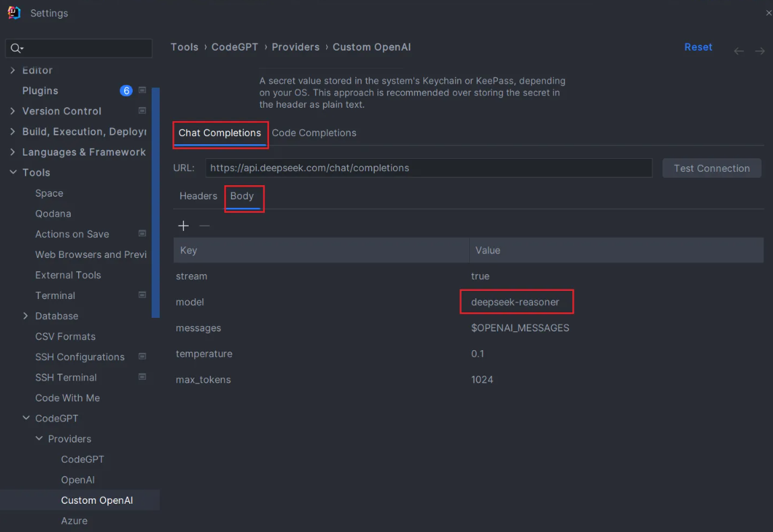Open Code With Me settings
Screen dimensions: 773x532
click(x=67, y=398)
